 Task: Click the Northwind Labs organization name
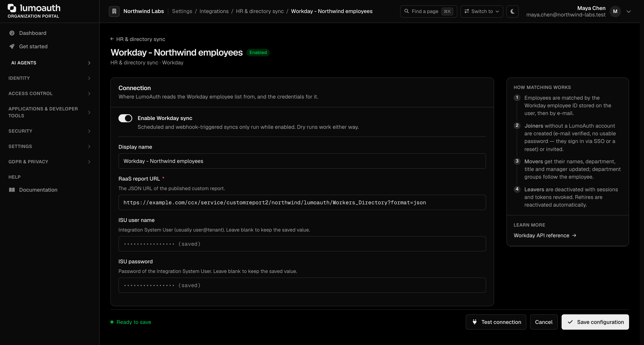(144, 11)
